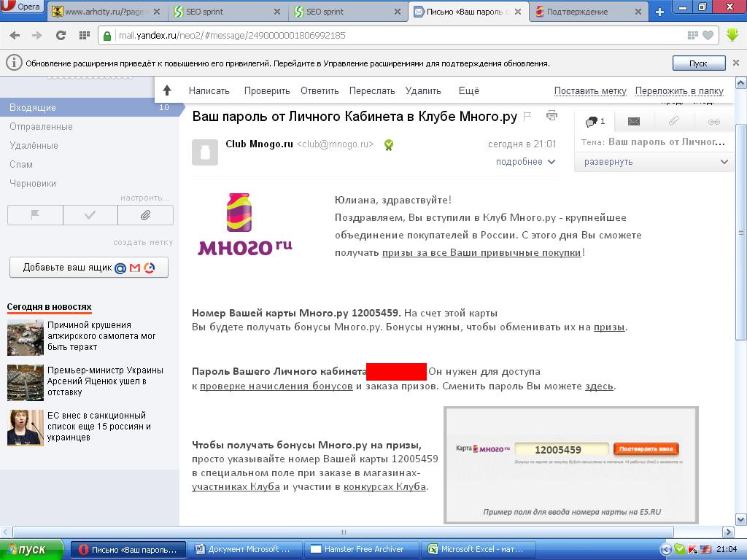Flag this message as important

click(527, 116)
